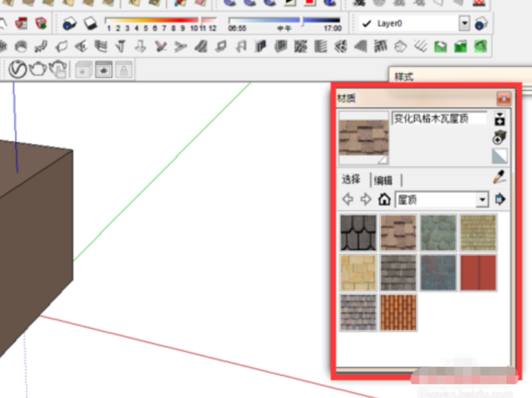Image resolution: width=532 pixels, height=398 pixels.
Task: Go back in materials browser
Action: coord(348,199)
